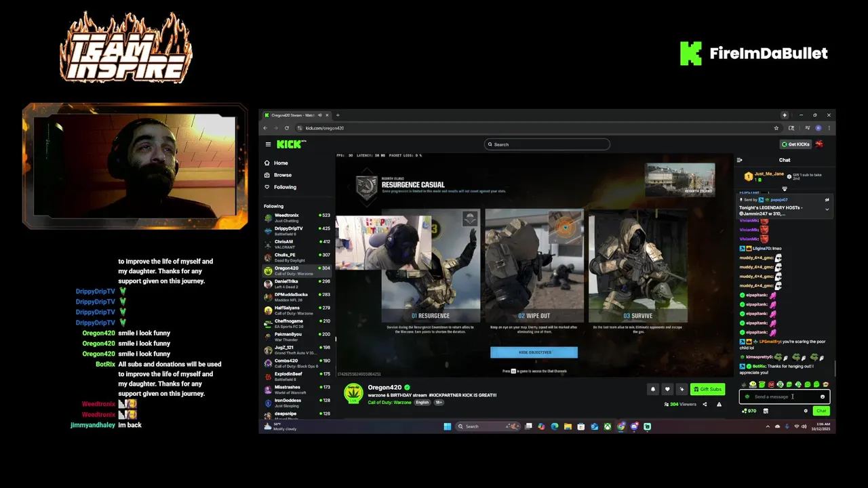Open a new browser tab
This screenshot has height=488, width=868.
338,115
